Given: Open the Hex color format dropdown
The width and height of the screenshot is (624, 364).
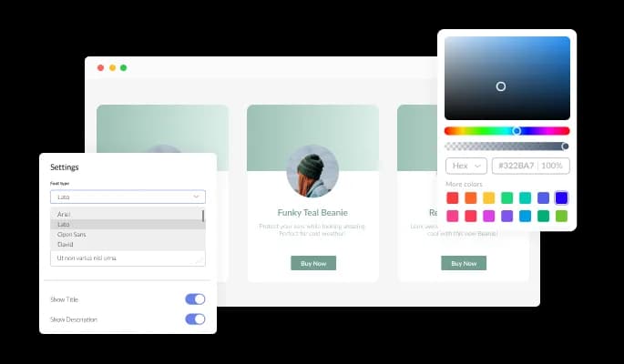Looking at the screenshot, I should point(466,166).
